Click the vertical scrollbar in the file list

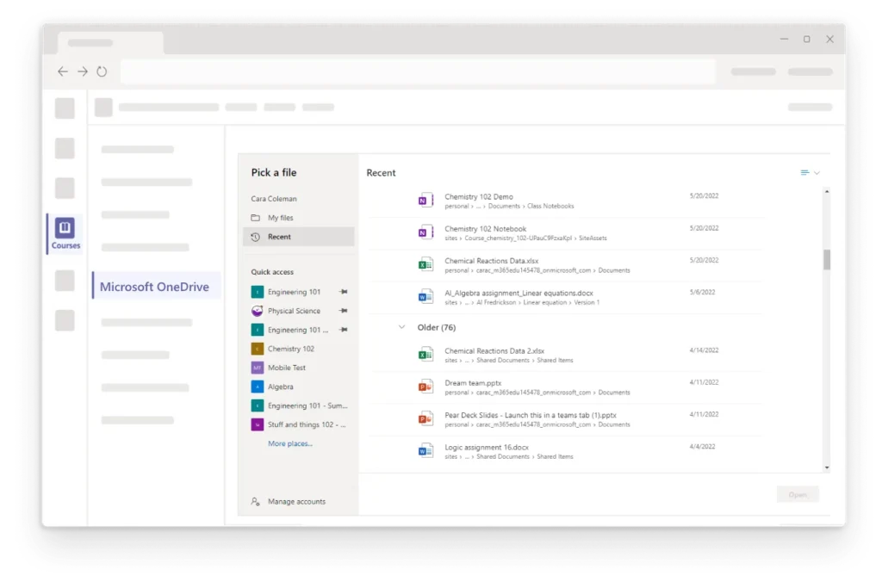pos(827,258)
